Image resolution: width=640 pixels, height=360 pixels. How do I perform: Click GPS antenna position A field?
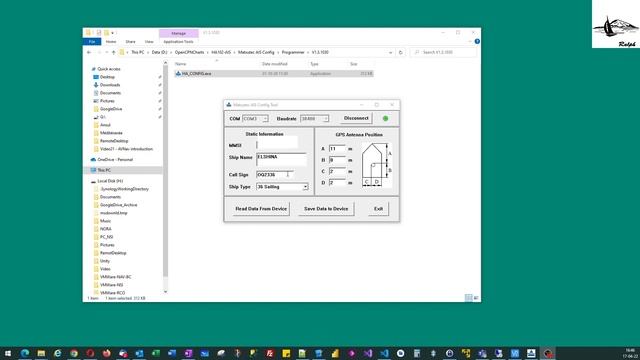[x=337, y=149]
